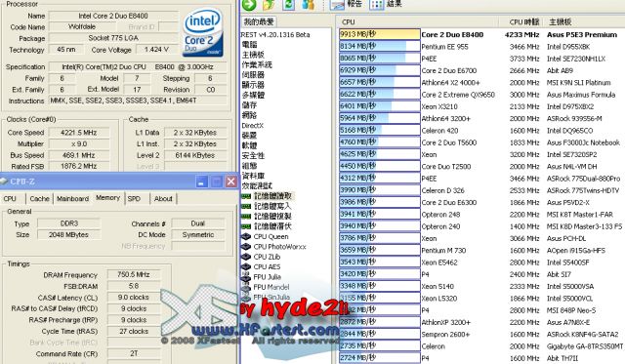625x364 pixels.
Task: Click the CPU-Z title bar icon
Action: click(4, 182)
